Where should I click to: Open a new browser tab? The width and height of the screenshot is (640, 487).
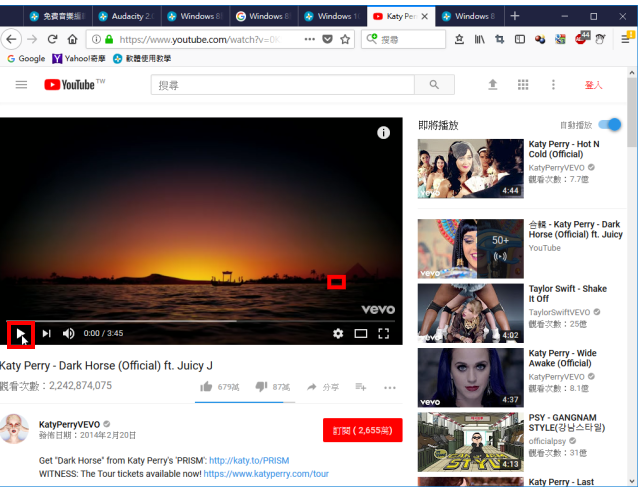[515, 16]
